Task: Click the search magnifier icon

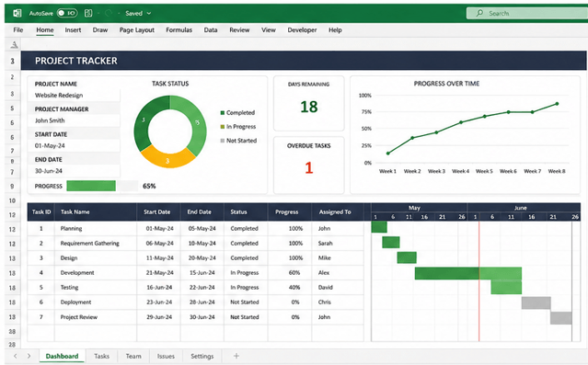Action: [x=479, y=13]
